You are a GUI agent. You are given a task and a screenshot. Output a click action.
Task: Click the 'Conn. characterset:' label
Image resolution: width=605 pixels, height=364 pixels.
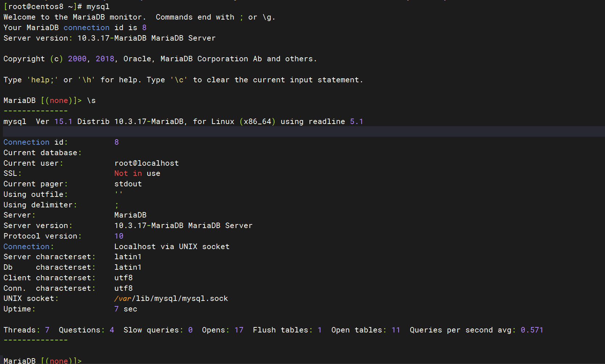pos(49,288)
